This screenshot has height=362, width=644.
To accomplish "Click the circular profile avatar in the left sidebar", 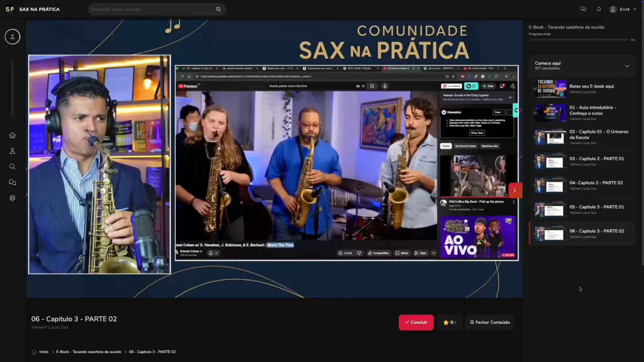I will click(x=13, y=37).
